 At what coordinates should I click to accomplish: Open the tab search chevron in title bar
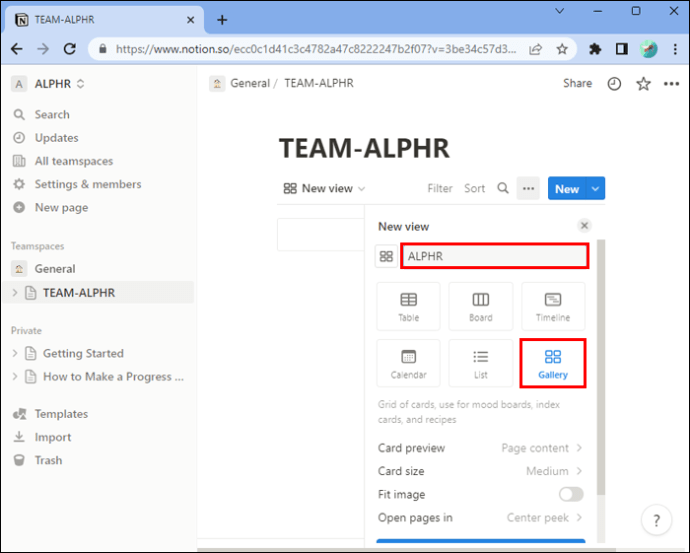click(x=560, y=11)
